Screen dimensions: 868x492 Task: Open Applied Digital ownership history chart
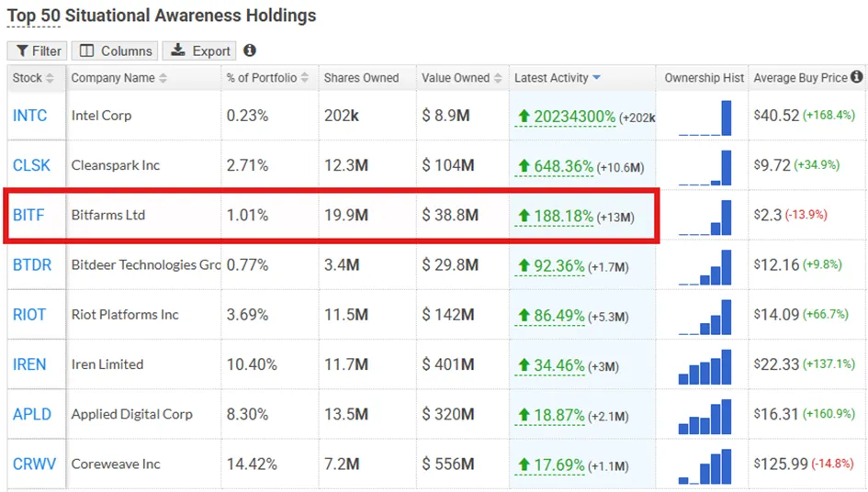point(705,417)
